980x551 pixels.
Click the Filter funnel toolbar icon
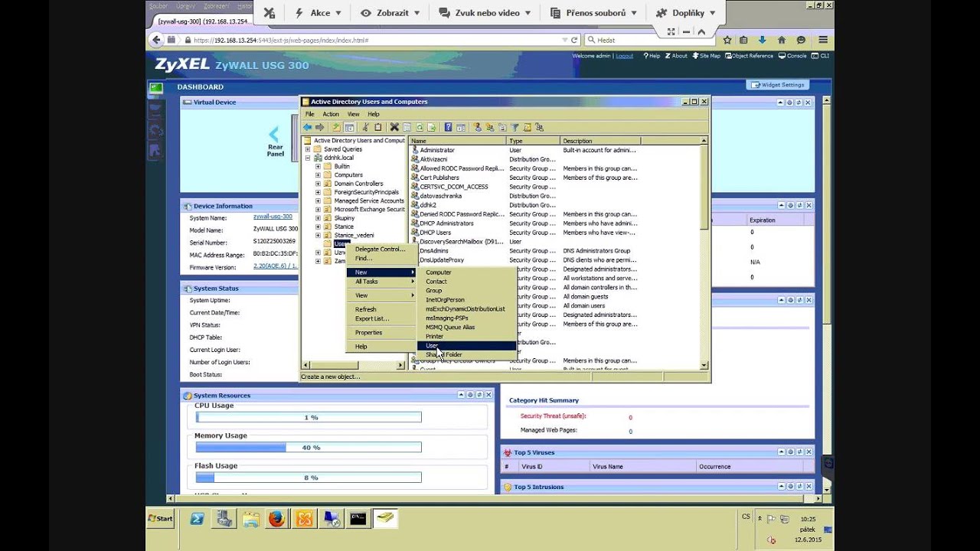[x=514, y=127]
